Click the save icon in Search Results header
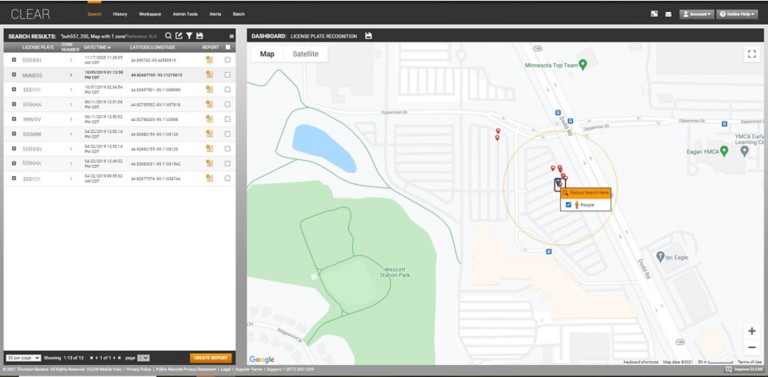 199,36
